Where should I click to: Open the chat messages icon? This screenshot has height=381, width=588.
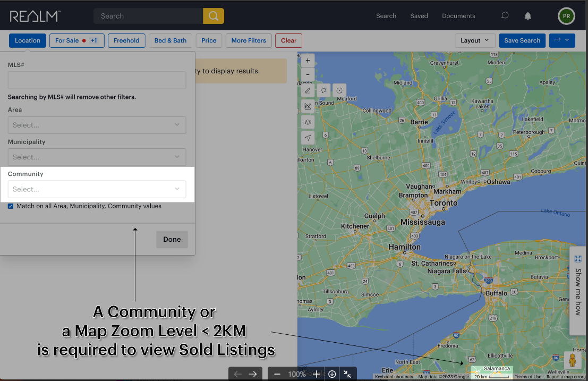click(x=505, y=16)
